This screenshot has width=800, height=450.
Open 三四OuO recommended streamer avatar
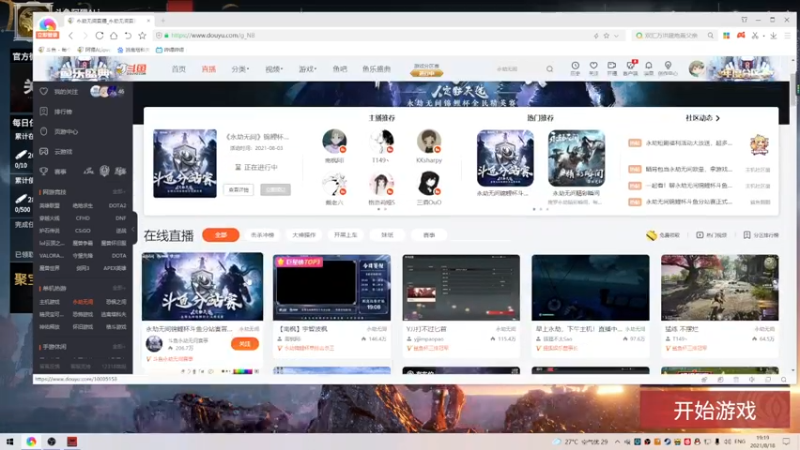pyautogui.click(x=429, y=184)
